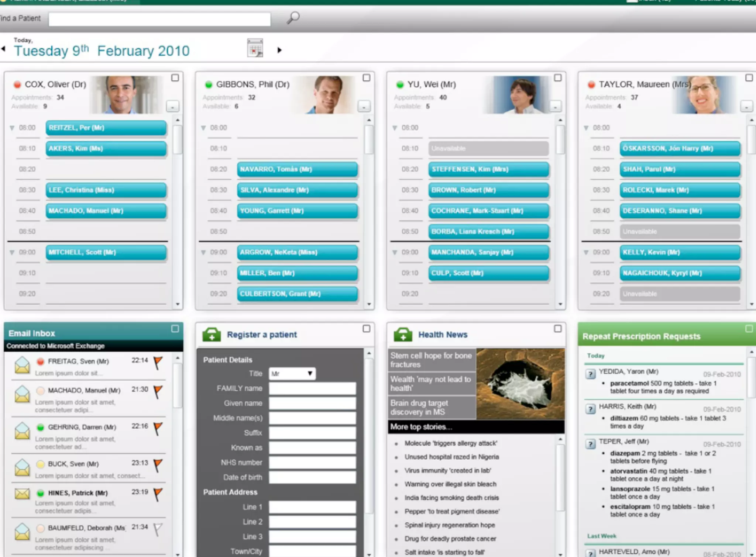Click the magnifying glass search icon
This screenshot has width=756, height=557.
(x=293, y=17)
